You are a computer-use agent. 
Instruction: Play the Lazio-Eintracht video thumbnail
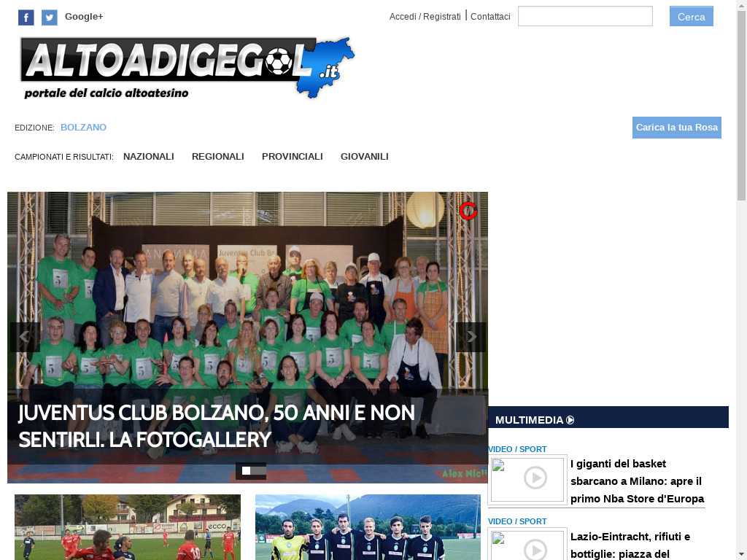click(x=527, y=544)
